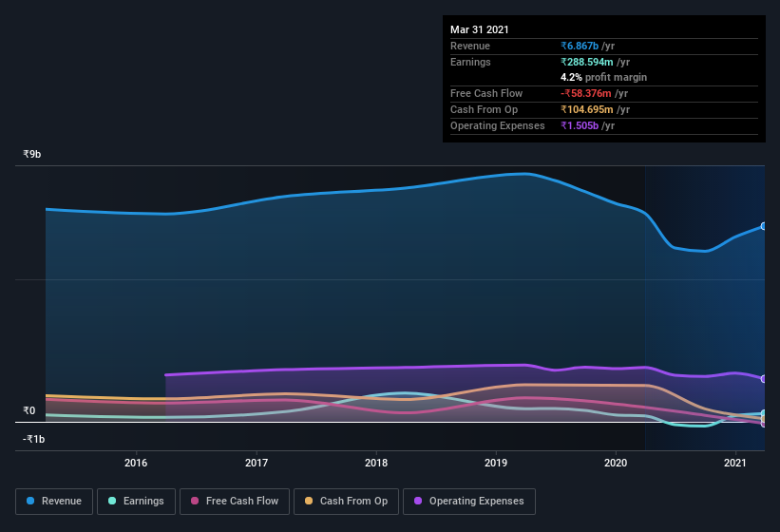Click the -₹1b y-axis label

tap(34, 439)
